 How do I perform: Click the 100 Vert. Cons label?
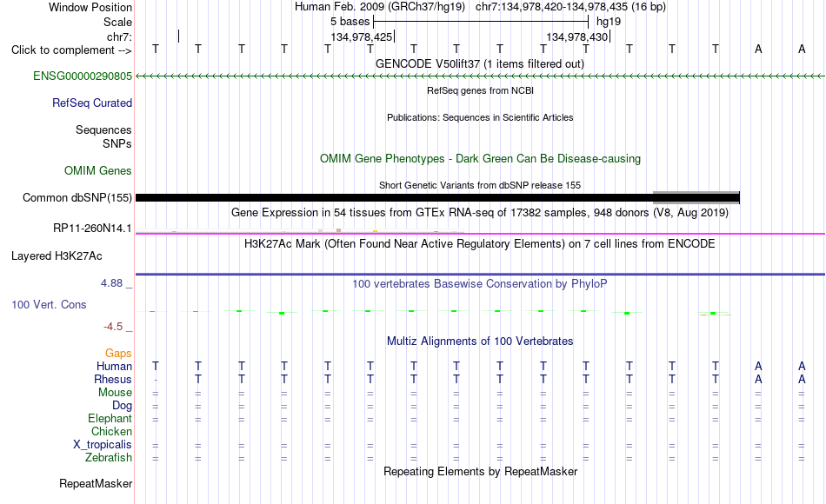(x=49, y=305)
